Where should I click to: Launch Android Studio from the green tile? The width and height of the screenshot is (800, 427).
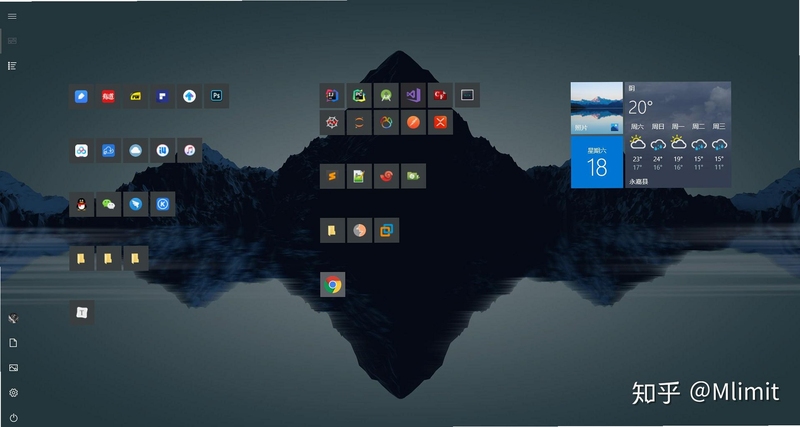click(386, 95)
